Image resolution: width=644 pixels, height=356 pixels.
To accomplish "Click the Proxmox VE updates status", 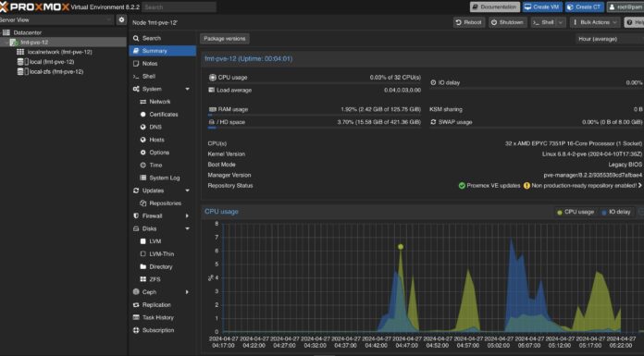I will [x=489, y=186].
